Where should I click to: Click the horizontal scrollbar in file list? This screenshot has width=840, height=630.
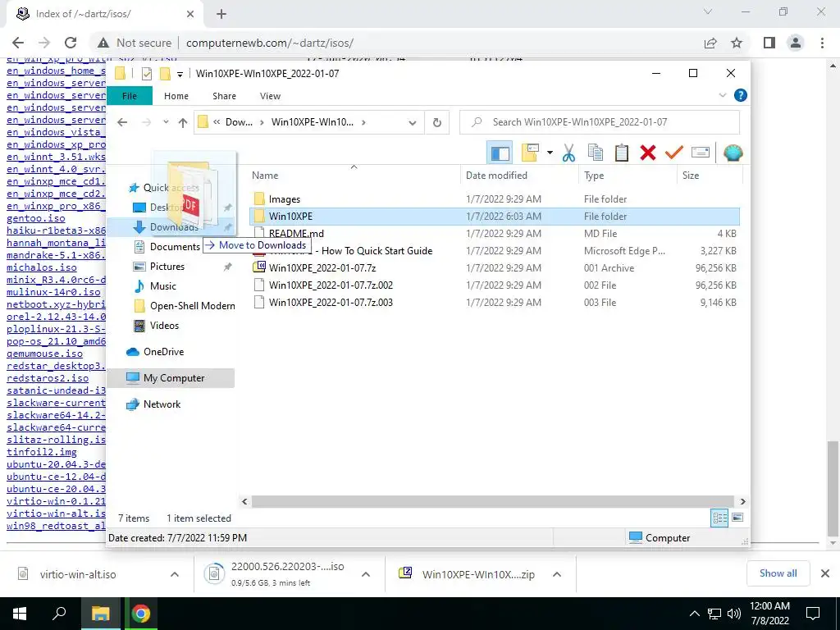493,502
